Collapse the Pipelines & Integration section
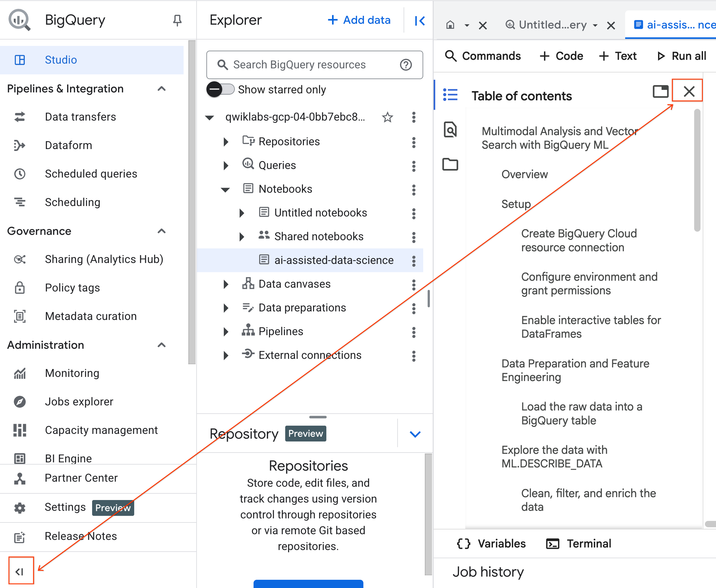The height and width of the screenshot is (588, 716). [x=161, y=89]
